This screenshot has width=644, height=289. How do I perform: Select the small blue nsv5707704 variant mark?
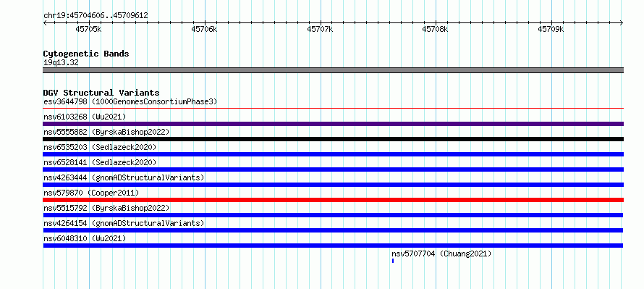[x=393, y=261]
